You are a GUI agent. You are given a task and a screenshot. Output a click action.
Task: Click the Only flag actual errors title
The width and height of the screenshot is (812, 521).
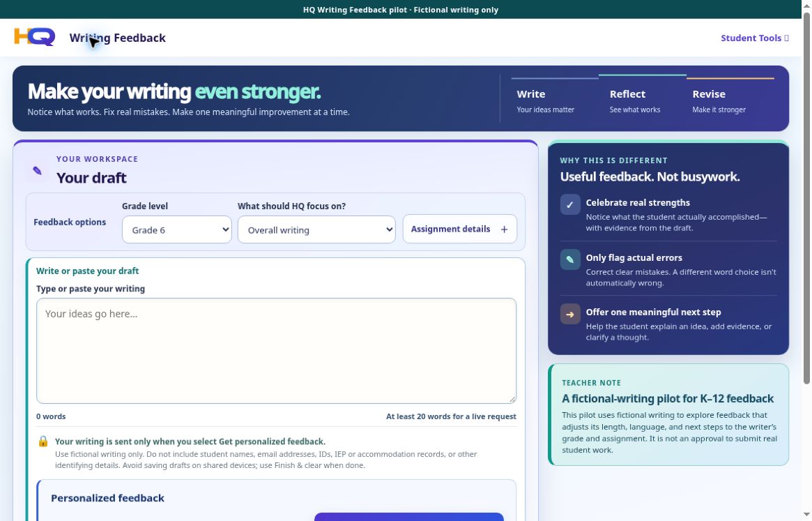point(634,257)
